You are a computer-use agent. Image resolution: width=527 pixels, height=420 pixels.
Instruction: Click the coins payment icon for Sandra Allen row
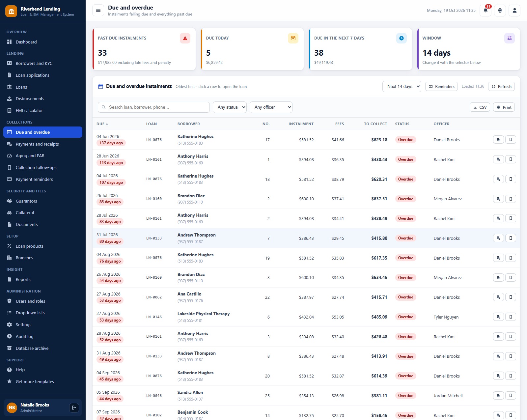498,396
